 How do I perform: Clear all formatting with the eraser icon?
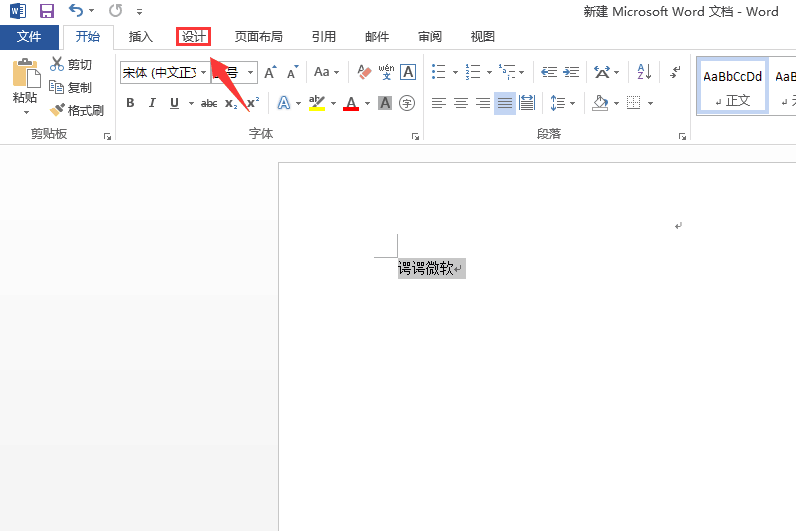(x=364, y=72)
